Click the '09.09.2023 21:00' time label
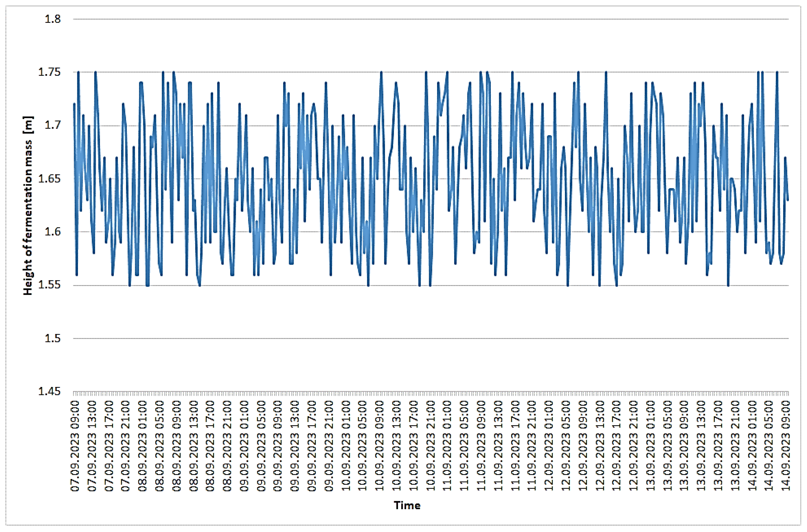Screen dimensions: 807x532 tap(329, 445)
